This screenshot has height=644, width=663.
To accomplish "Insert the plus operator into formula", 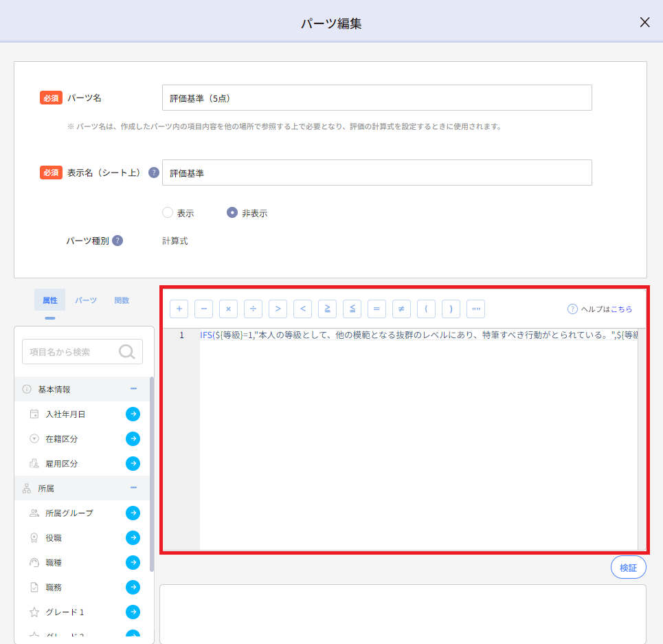I will pyautogui.click(x=179, y=309).
